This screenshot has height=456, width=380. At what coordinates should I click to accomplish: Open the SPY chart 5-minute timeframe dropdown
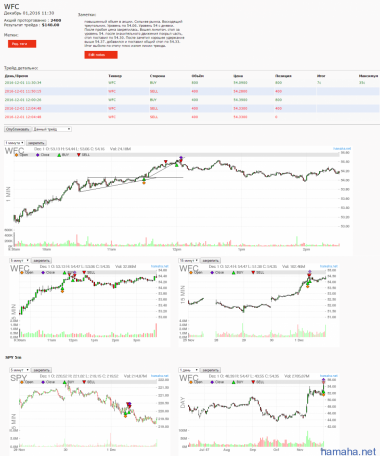[x=20, y=370]
